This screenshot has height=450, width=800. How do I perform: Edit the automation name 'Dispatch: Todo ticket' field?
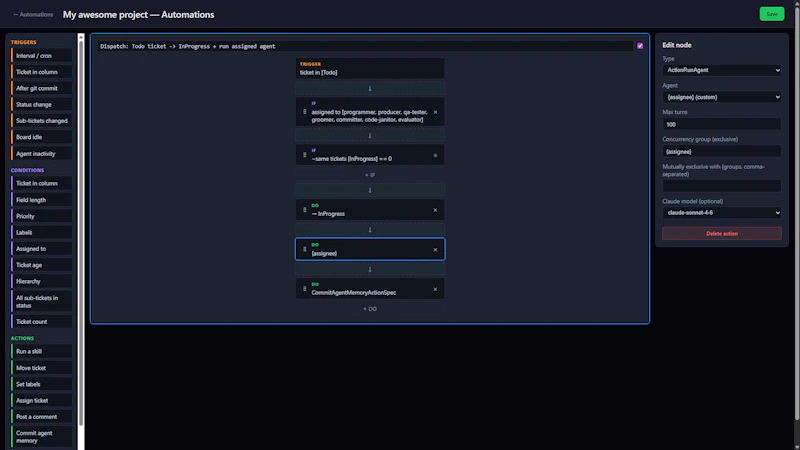[365, 46]
